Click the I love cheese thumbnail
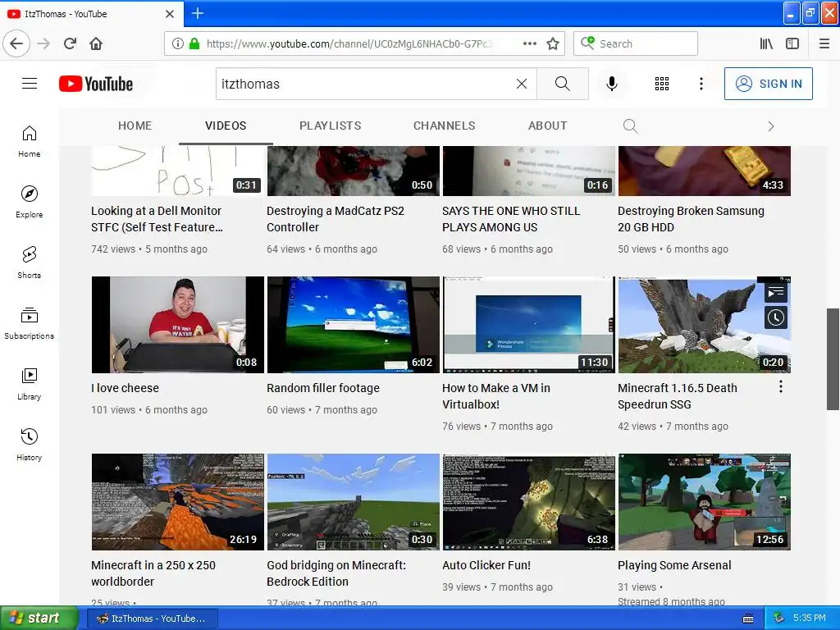840x630 pixels. point(178,325)
